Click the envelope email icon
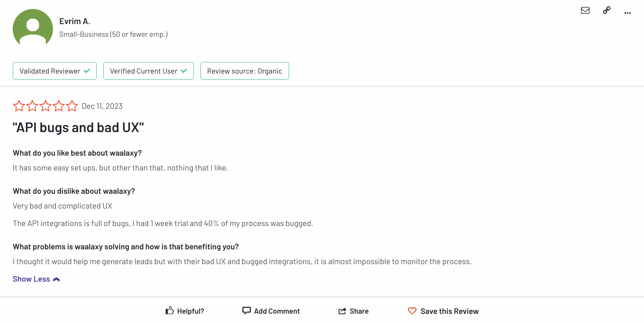The image size is (644, 324). pyautogui.click(x=585, y=10)
